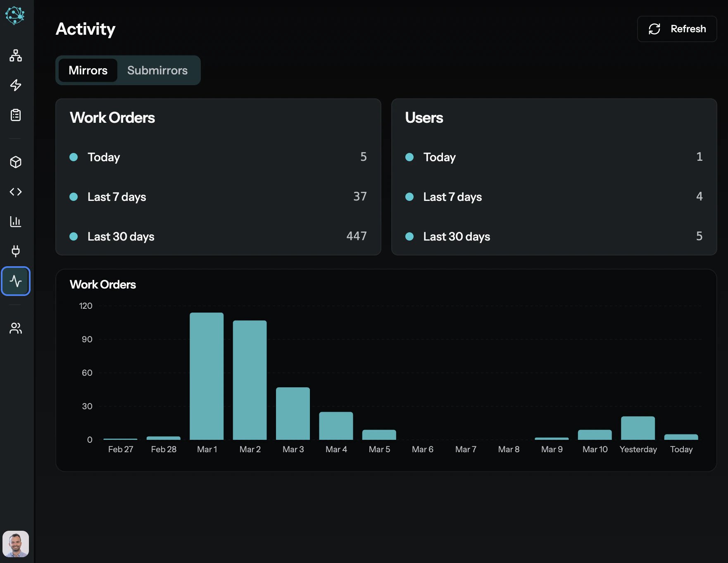Viewport: 728px width, 563px height.
Task: Select the Activity pulse icon in sidebar
Action: click(x=16, y=281)
